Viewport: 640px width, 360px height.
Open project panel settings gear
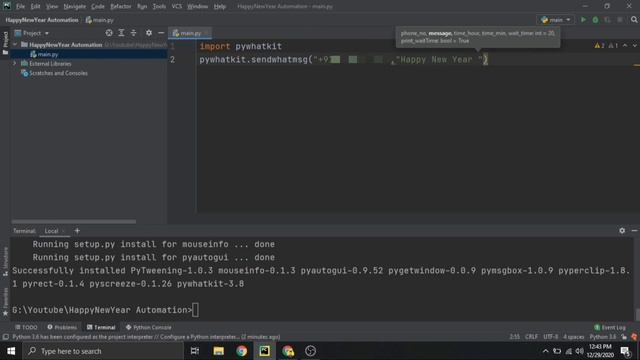point(149,33)
